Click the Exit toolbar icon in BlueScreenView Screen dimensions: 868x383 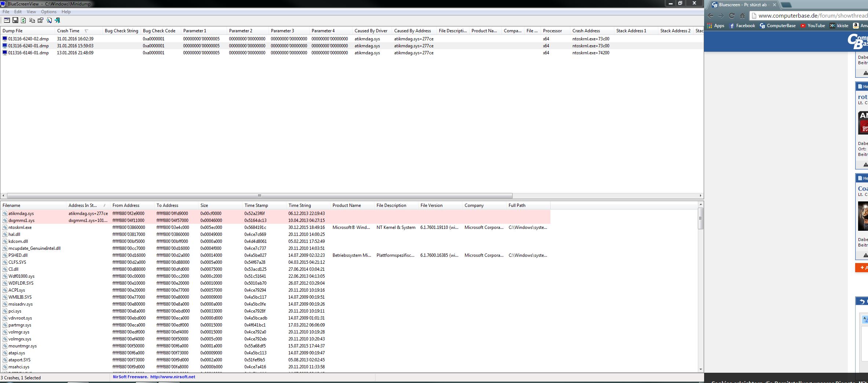tap(57, 20)
